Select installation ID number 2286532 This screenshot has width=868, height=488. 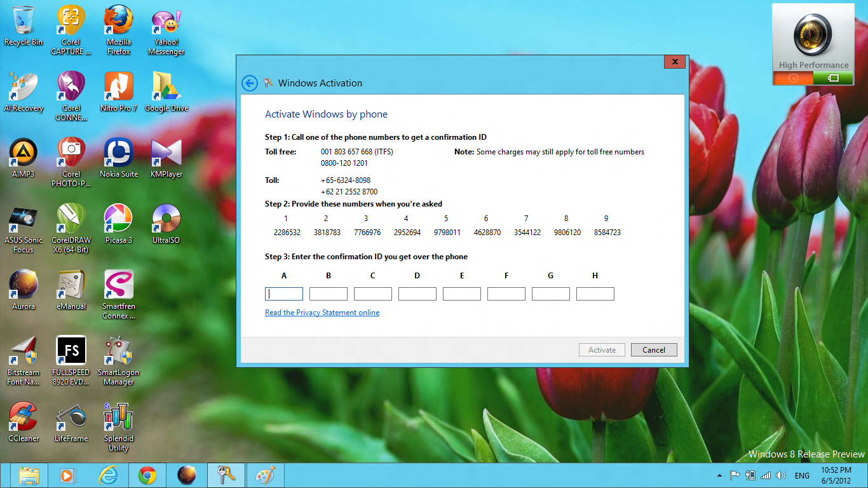(x=287, y=233)
